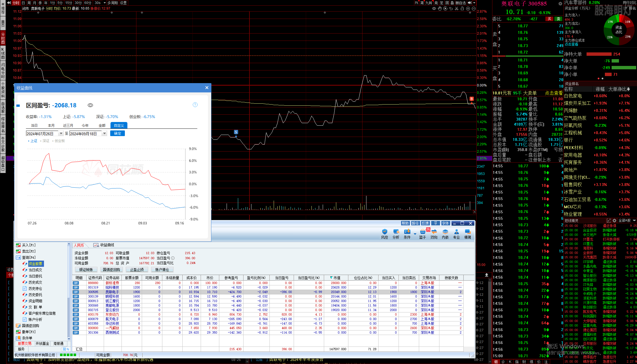This screenshot has height=364, width=637.
Task: Open the 国债逆回购 sidebar entry
Action: 28,326
